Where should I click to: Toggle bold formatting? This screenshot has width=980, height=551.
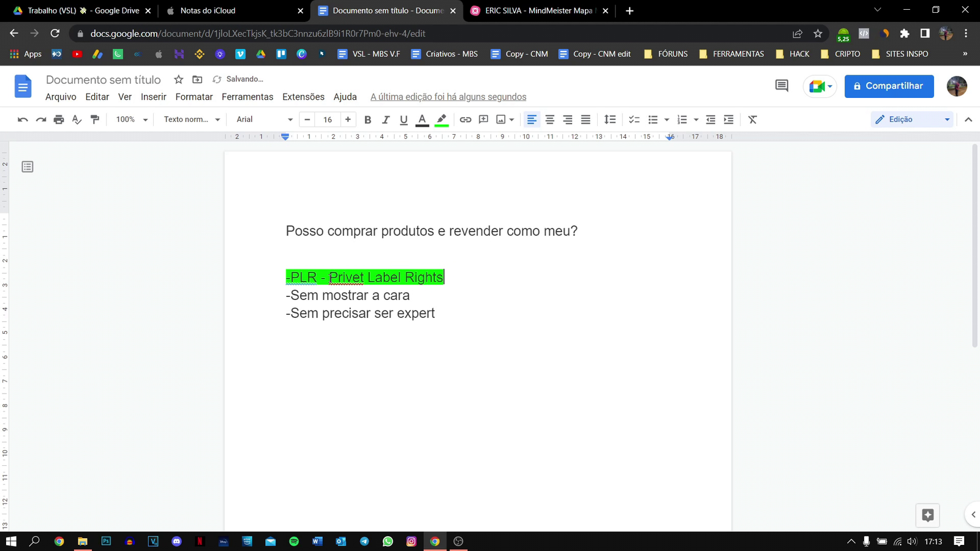point(367,119)
